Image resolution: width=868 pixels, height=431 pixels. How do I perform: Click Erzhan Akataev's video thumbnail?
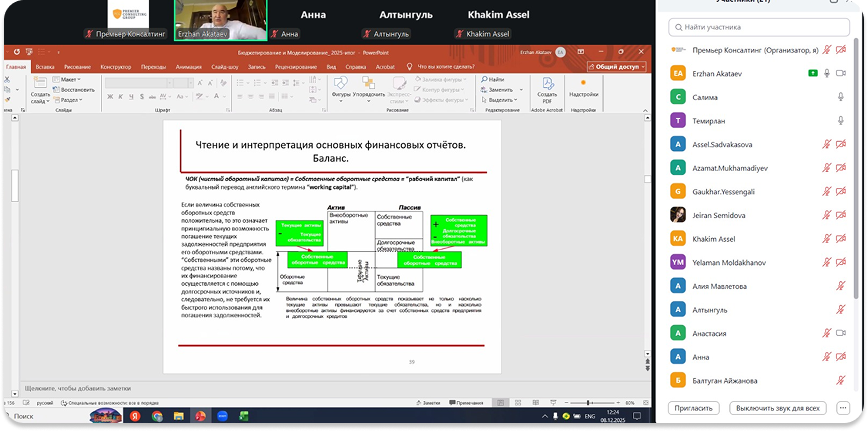[220, 20]
